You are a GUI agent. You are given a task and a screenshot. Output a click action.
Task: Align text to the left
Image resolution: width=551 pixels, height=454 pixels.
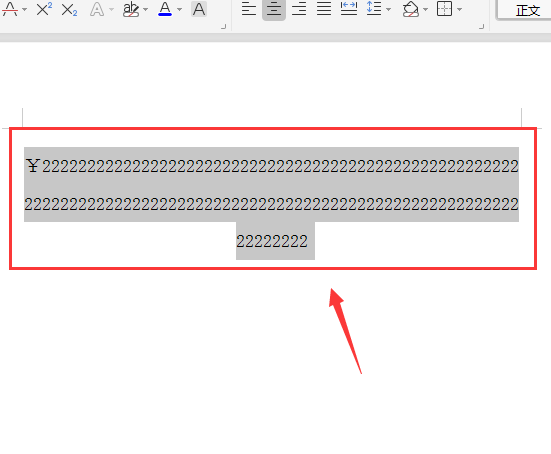point(249,9)
